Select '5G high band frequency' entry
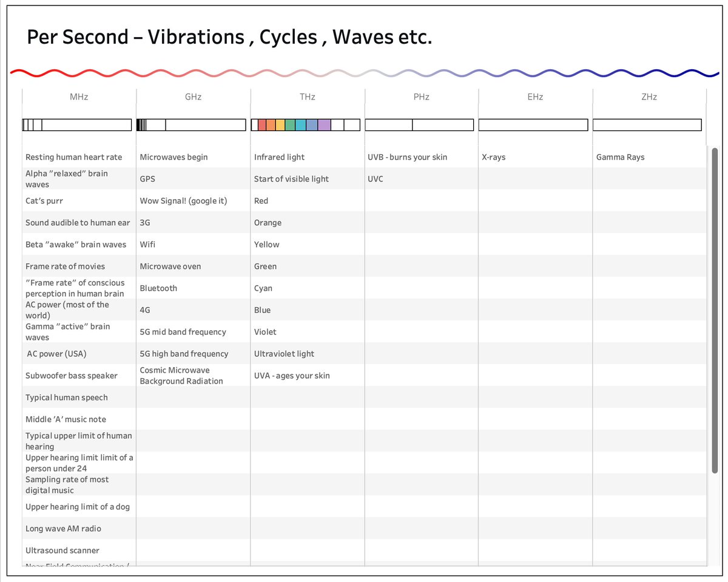Viewport: 728px width, 582px height. 184,354
